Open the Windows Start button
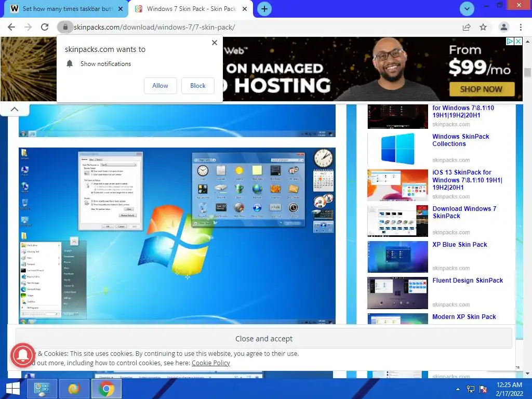This screenshot has width=532, height=399. point(13,389)
